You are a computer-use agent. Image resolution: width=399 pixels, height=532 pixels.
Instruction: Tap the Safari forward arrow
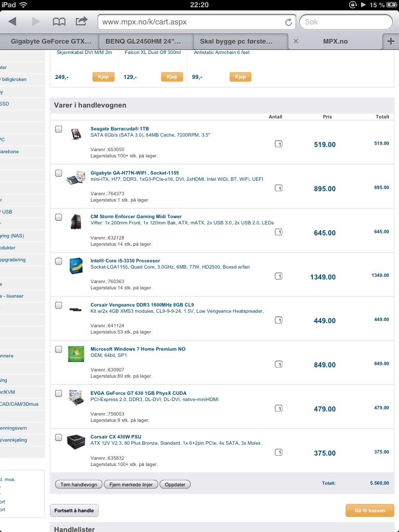click(36, 22)
